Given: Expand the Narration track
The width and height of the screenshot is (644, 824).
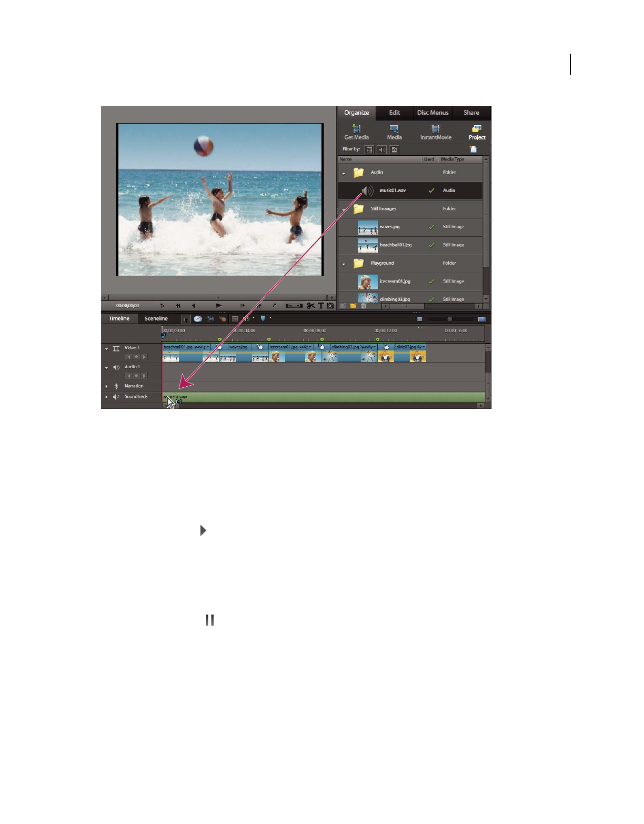Looking at the screenshot, I should (106, 387).
